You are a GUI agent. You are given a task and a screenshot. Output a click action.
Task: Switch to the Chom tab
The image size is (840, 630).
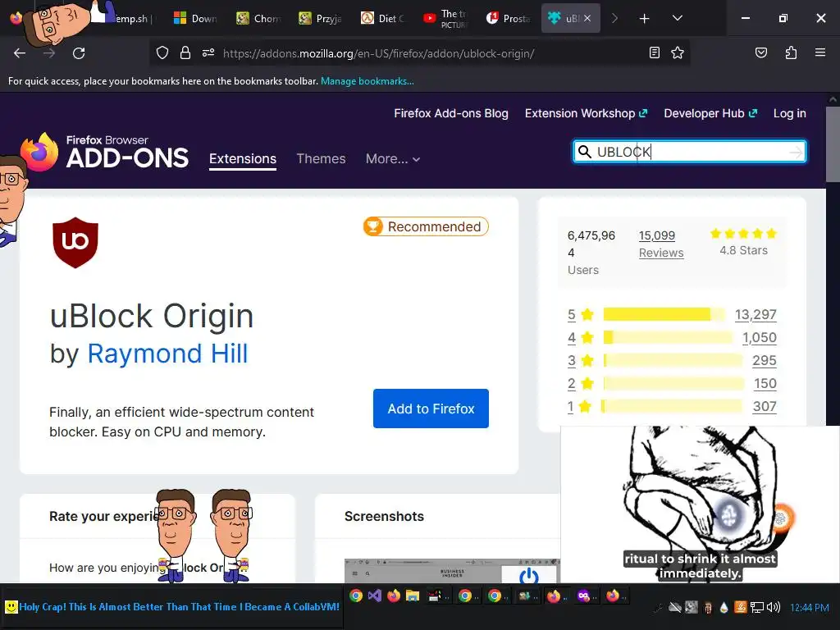pyautogui.click(x=258, y=19)
